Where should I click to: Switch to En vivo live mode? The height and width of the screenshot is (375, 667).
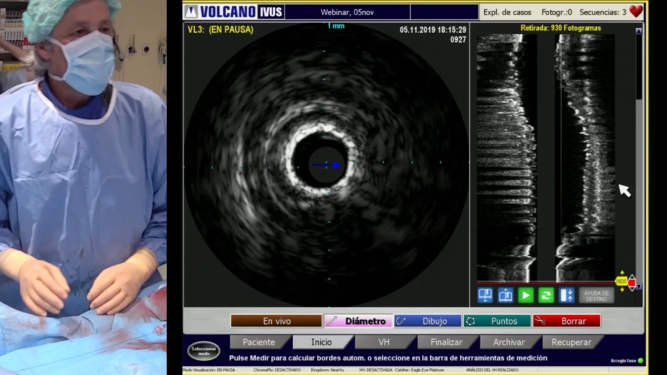click(276, 321)
